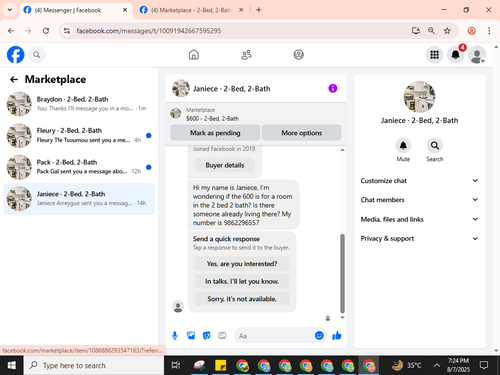Click the chat message scrollbar thumb
Image resolution: width=500 pixels, height=375 pixels.
click(342, 273)
